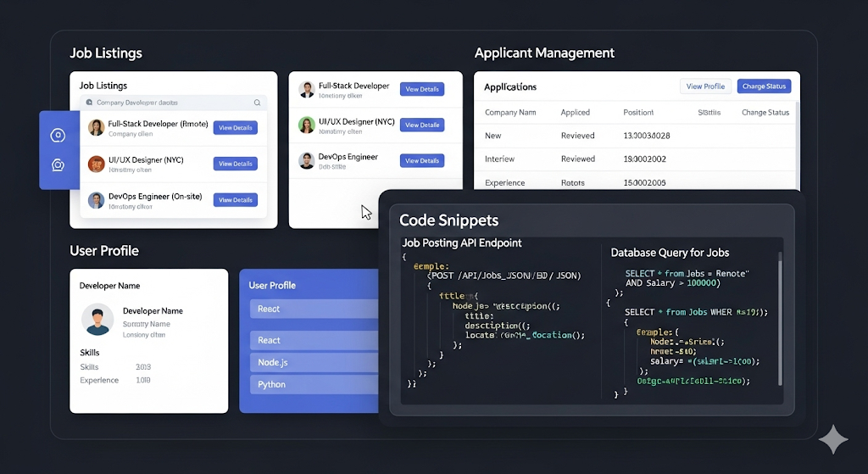Click the Experience row in developer card
This screenshot has width=868, height=474.
(x=115, y=381)
